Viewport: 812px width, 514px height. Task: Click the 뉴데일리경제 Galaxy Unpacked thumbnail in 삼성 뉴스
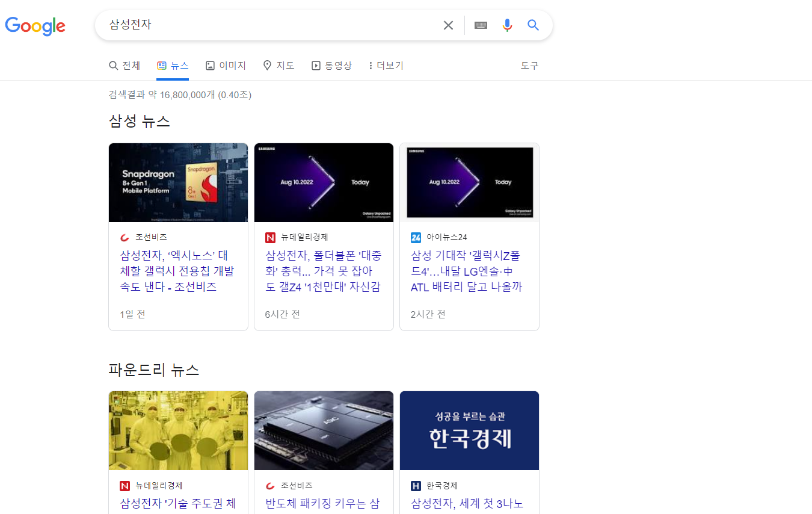324,182
